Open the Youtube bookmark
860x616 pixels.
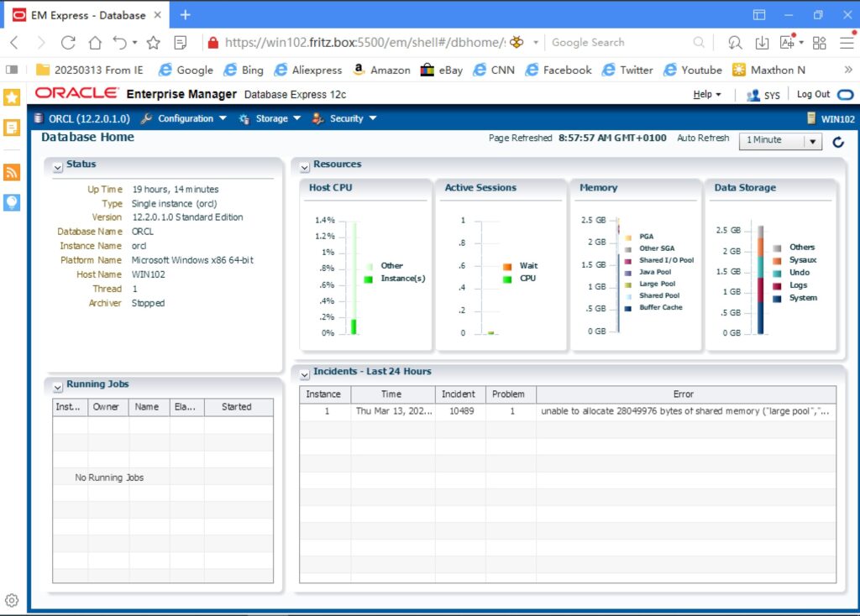click(693, 70)
